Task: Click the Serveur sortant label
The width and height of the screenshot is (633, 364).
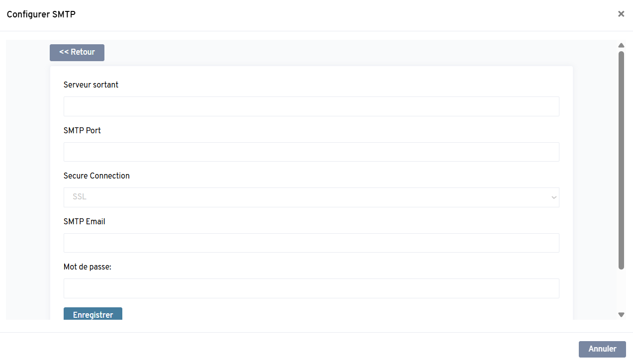Action: [x=91, y=85]
